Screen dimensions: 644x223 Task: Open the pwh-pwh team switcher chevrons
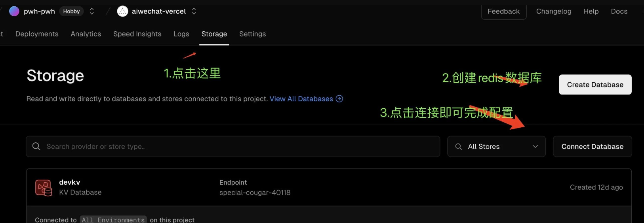[x=92, y=11]
